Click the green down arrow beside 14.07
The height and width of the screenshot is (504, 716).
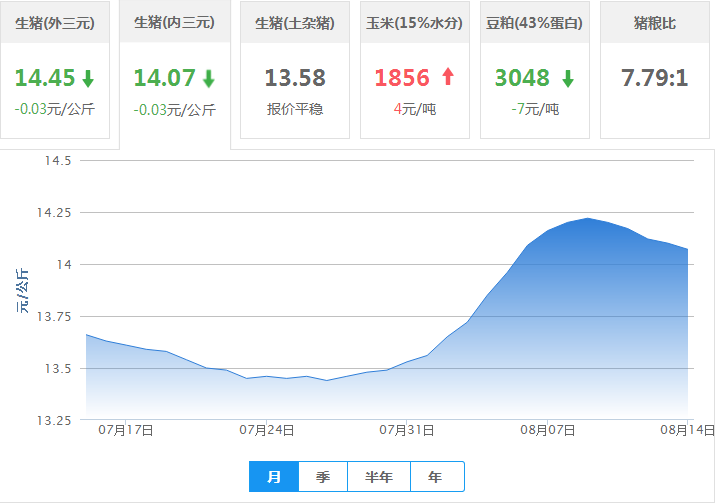tap(208, 78)
